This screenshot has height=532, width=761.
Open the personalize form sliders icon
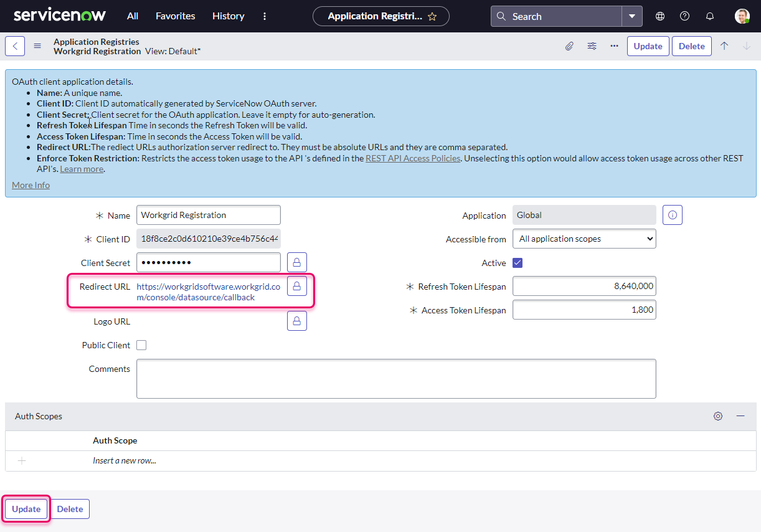click(x=592, y=45)
